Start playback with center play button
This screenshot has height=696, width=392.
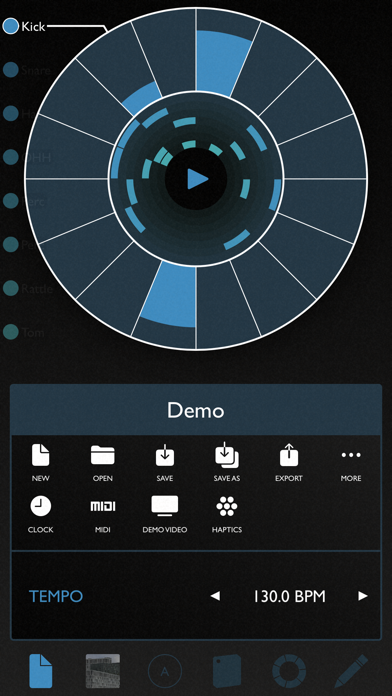197,179
